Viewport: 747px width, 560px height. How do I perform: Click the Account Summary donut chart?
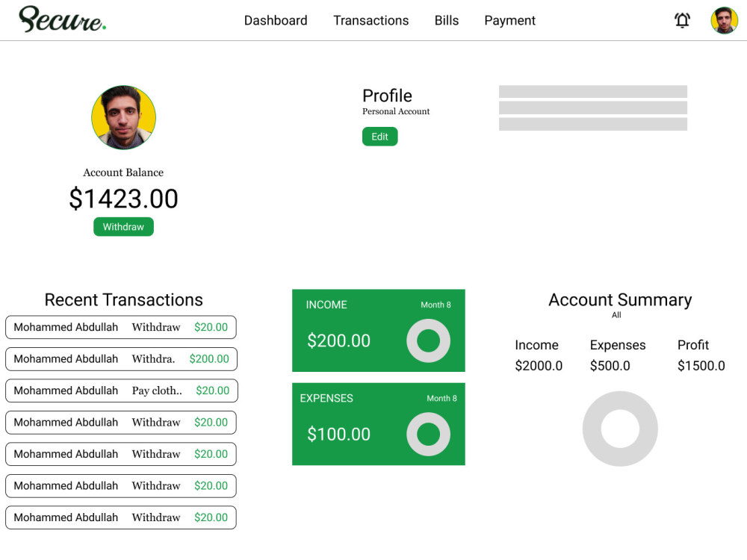(x=620, y=429)
